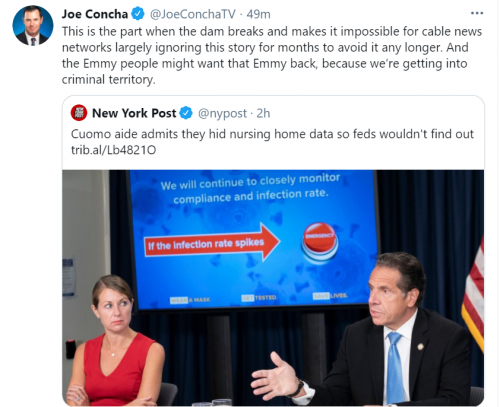Click Joe Concha's tweet text about the dam
The image size is (500, 407).
(x=272, y=55)
